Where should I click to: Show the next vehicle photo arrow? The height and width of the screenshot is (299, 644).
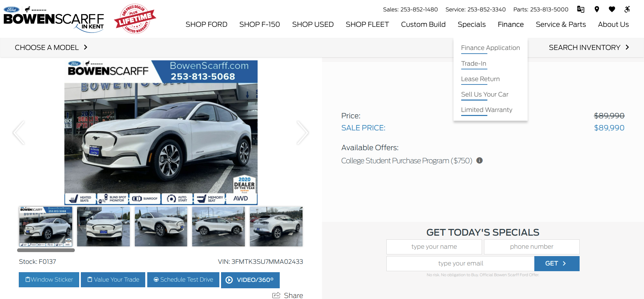tap(302, 133)
